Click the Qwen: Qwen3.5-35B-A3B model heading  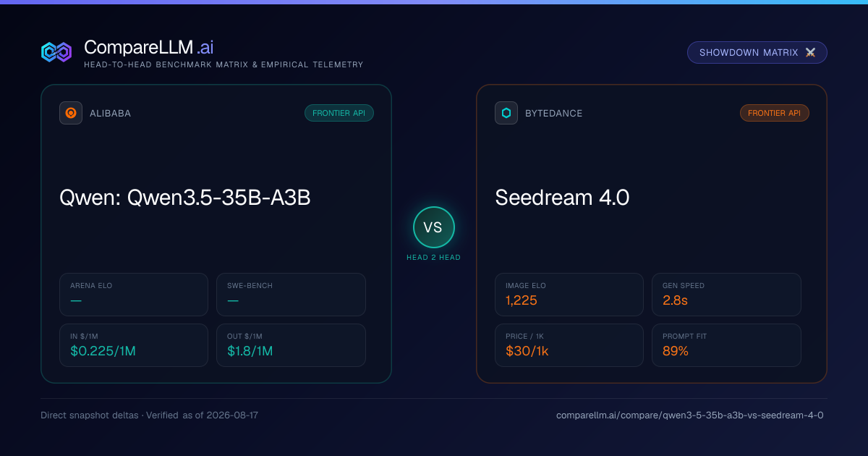(185, 198)
